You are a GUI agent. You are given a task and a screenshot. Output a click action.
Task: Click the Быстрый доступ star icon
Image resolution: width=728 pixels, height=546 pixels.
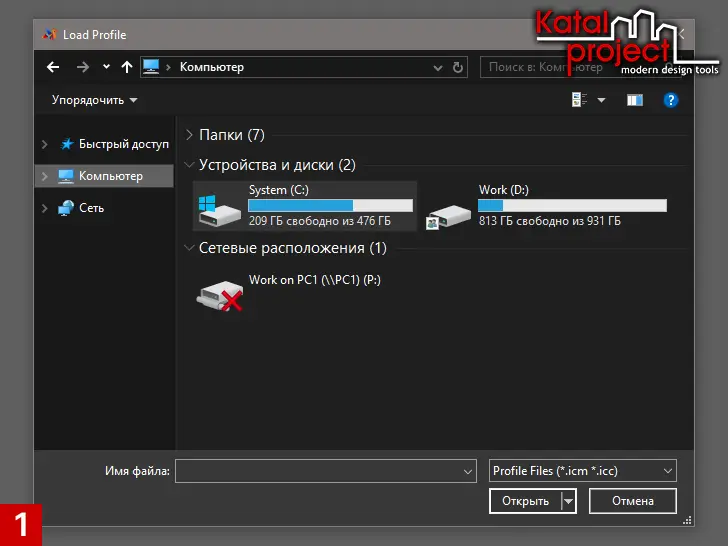coord(67,144)
